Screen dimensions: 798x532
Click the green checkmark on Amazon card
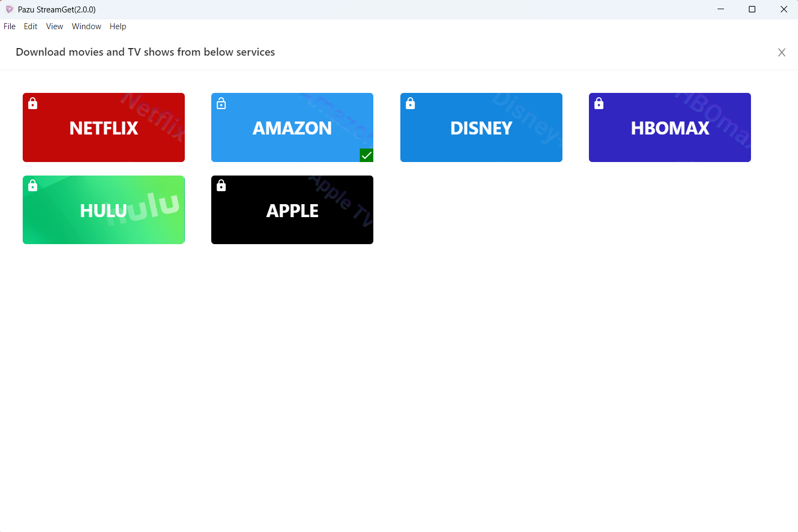coord(367,156)
